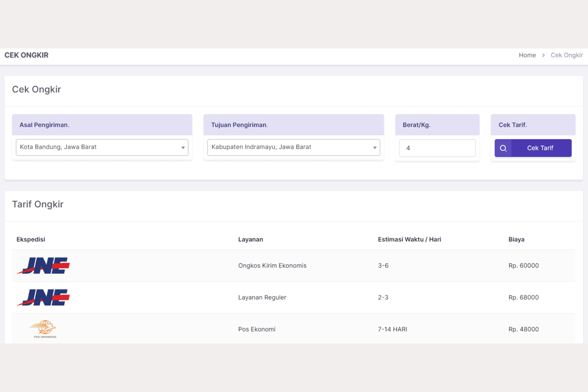Screen dimensions: 588x392
Task: Click the magnifier icon on Cek Tarif button
Action: pyautogui.click(x=503, y=148)
